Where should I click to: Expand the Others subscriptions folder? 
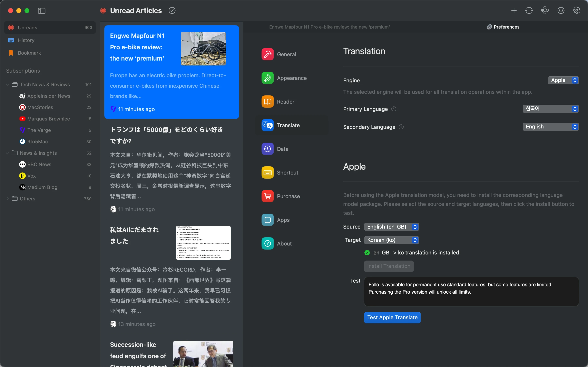7,199
